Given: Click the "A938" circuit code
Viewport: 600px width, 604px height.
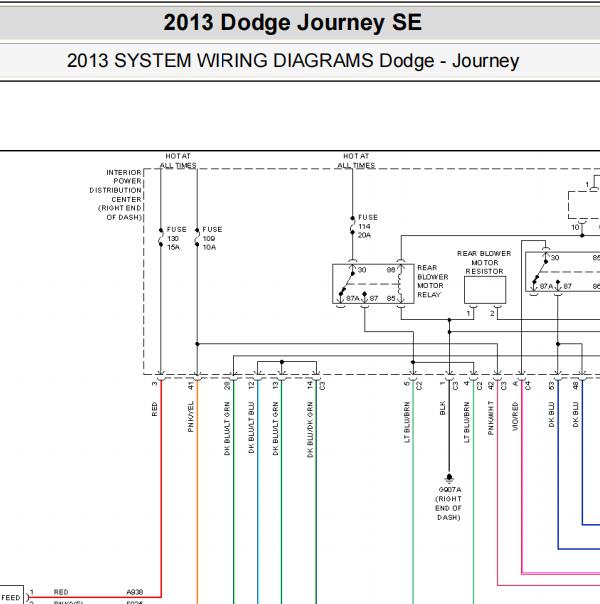Looking at the screenshot, I should click(134, 592).
